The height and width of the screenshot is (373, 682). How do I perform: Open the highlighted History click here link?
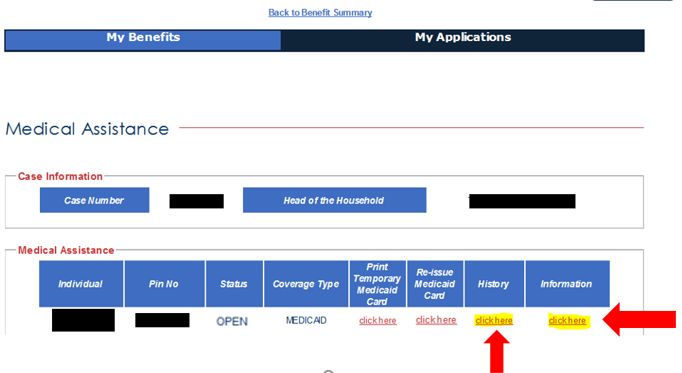click(x=494, y=320)
